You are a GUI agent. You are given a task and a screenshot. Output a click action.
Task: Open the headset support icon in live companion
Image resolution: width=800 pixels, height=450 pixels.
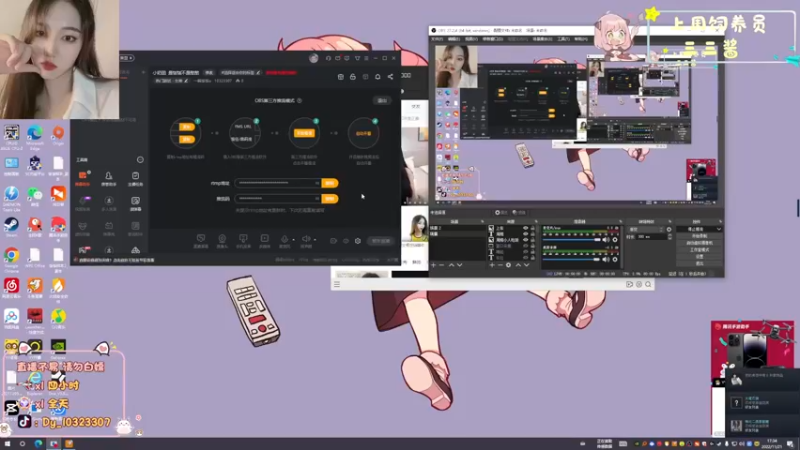[x=329, y=58]
